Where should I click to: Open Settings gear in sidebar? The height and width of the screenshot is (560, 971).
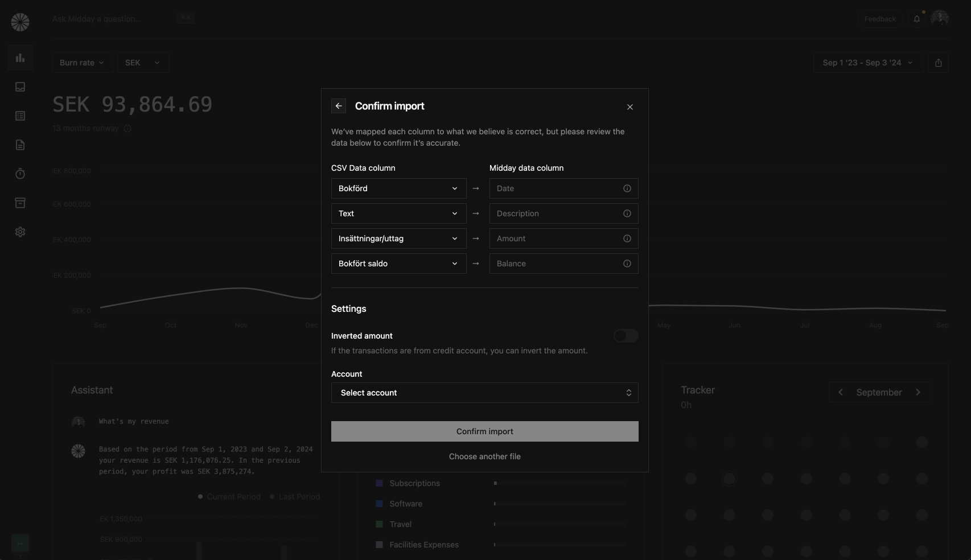tap(20, 232)
